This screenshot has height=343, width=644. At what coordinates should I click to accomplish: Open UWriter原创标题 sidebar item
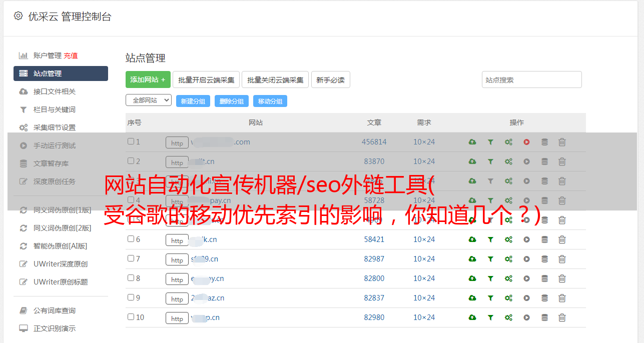pyautogui.click(x=61, y=282)
